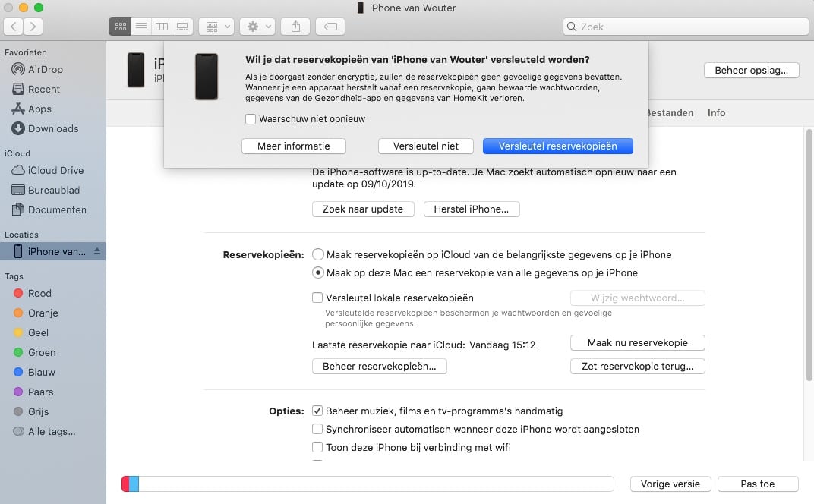Switch to the partially hidden Bestanden tab
The height and width of the screenshot is (504, 814).
pos(670,112)
